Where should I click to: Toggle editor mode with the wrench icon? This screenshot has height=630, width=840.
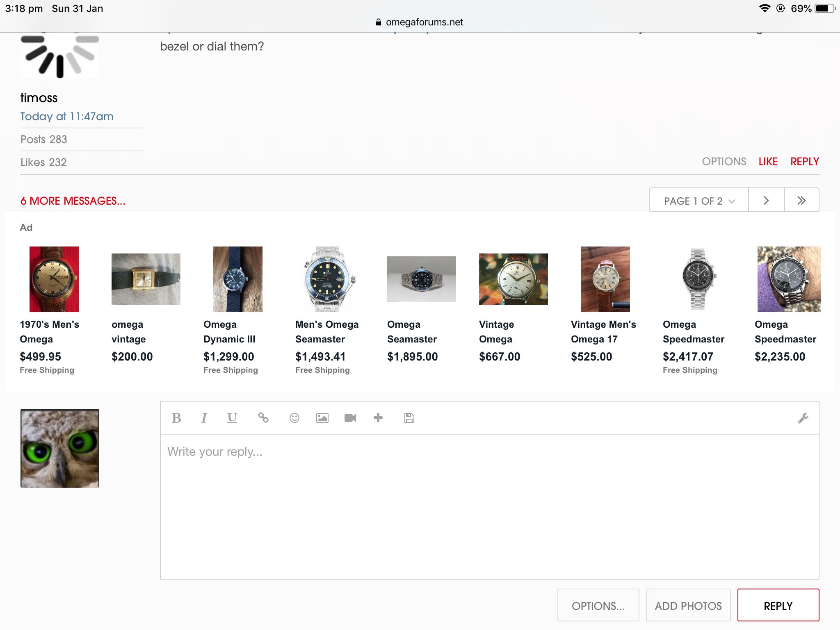coord(803,418)
